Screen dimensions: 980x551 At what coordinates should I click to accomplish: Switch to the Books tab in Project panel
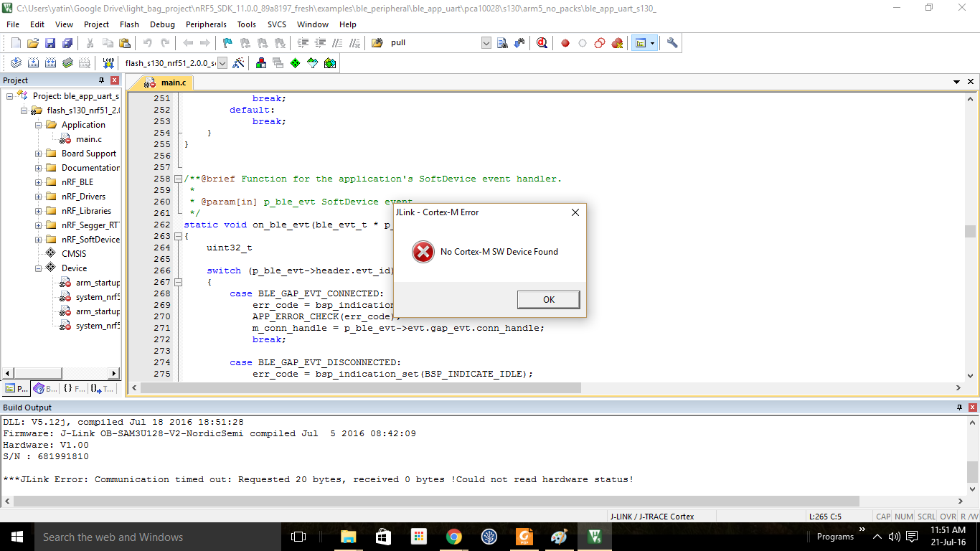(x=45, y=388)
